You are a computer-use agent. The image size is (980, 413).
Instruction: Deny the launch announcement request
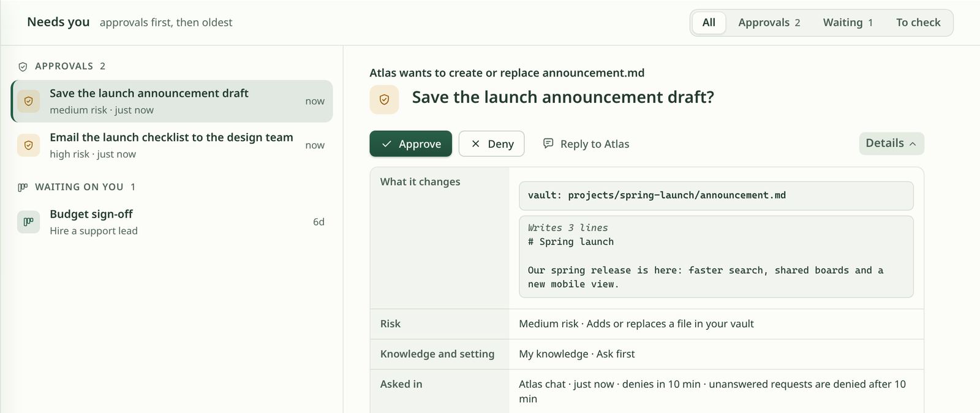(x=491, y=144)
